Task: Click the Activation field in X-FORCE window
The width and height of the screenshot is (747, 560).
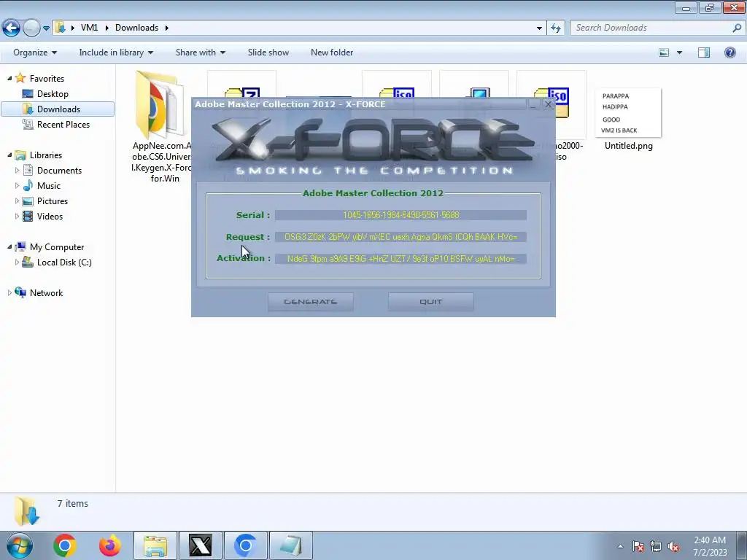Action: pos(400,259)
